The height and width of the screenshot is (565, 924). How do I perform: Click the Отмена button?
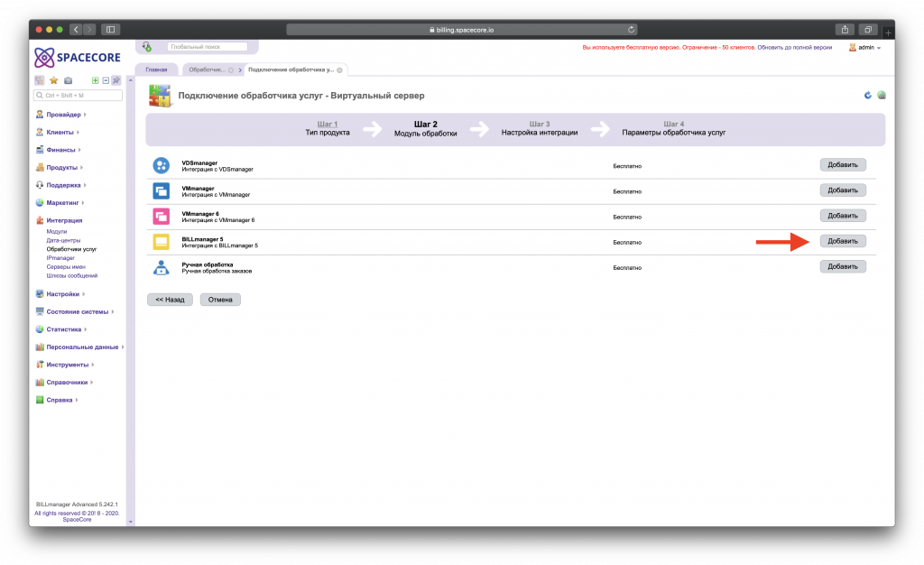point(220,300)
